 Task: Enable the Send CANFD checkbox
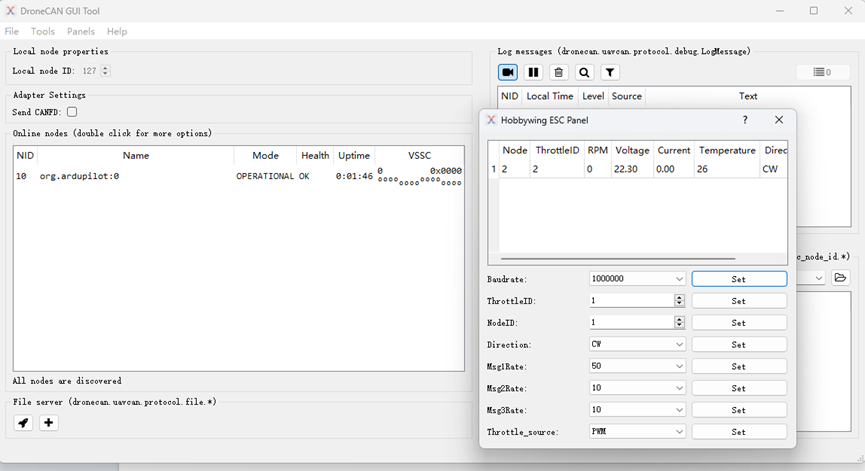[x=72, y=112]
